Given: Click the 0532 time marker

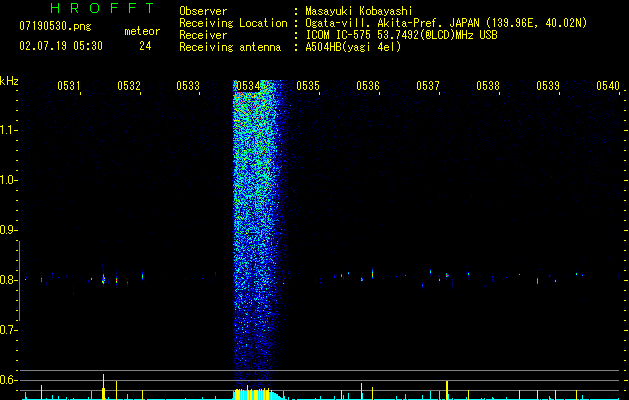Looking at the screenshot, I should pyautogui.click(x=129, y=86).
